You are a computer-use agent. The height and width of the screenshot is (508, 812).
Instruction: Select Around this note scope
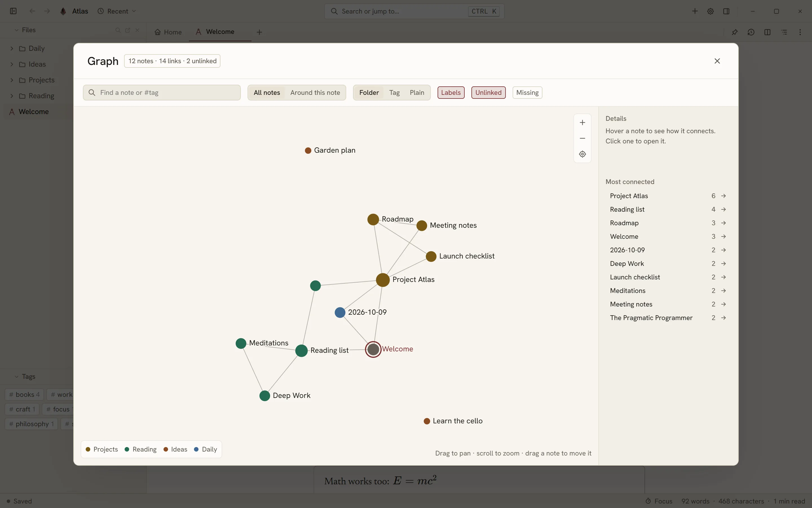point(315,93)
